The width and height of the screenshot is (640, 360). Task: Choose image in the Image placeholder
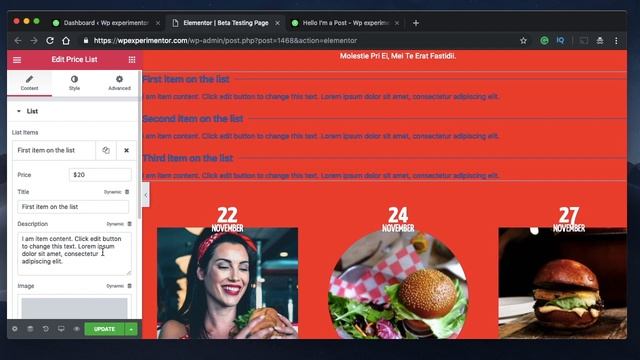pos(74,307)
